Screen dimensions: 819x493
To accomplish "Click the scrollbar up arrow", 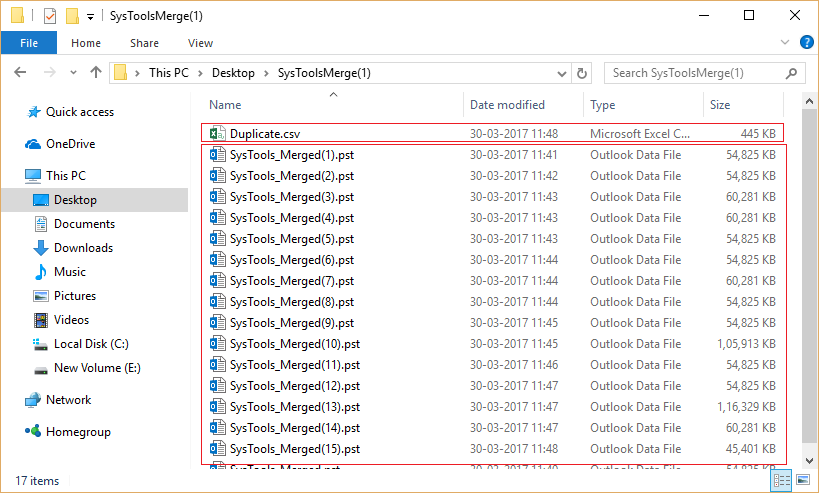I will click(809, 101).
